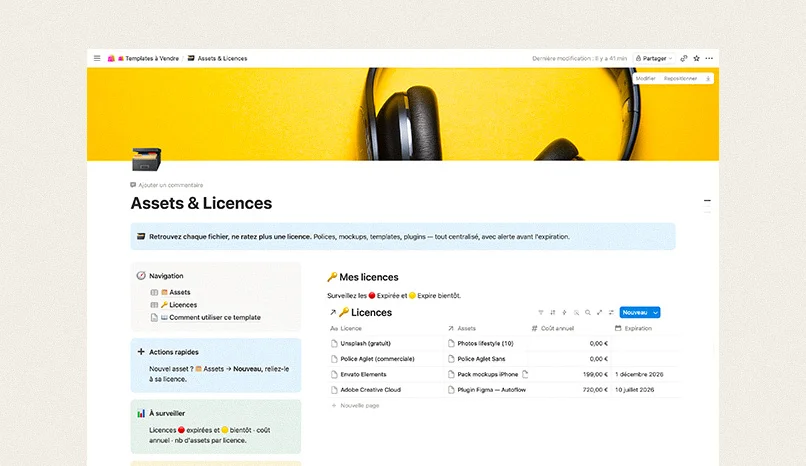Click the Actions rapides plus icon
The width and height of the screenshot is (806, 466).
(141, 351)
